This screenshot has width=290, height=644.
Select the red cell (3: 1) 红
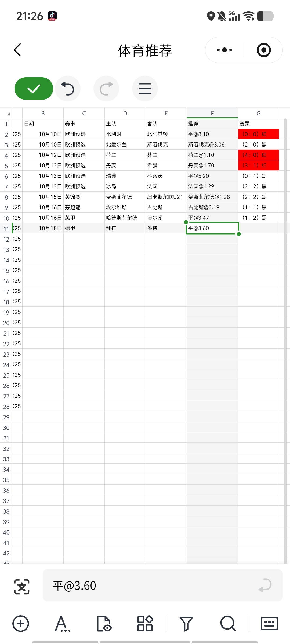pyautogui.click(x=259, y=166)
